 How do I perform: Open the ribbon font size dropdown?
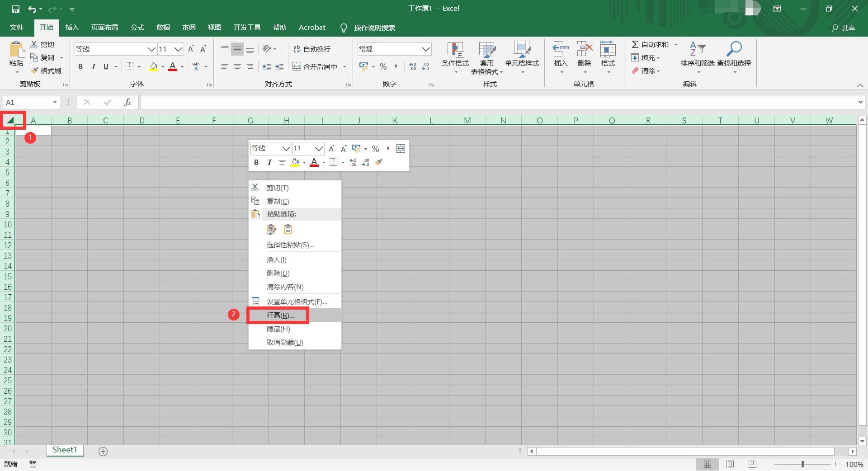(179, 49)
